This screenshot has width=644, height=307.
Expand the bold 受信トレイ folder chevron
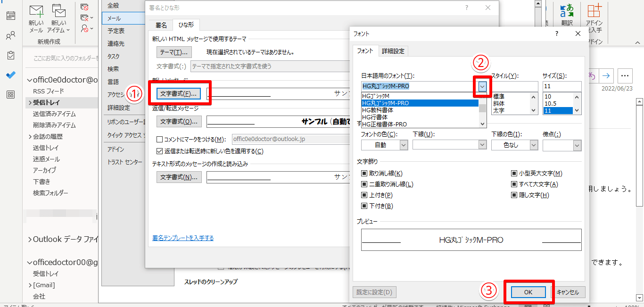[29, 102]
